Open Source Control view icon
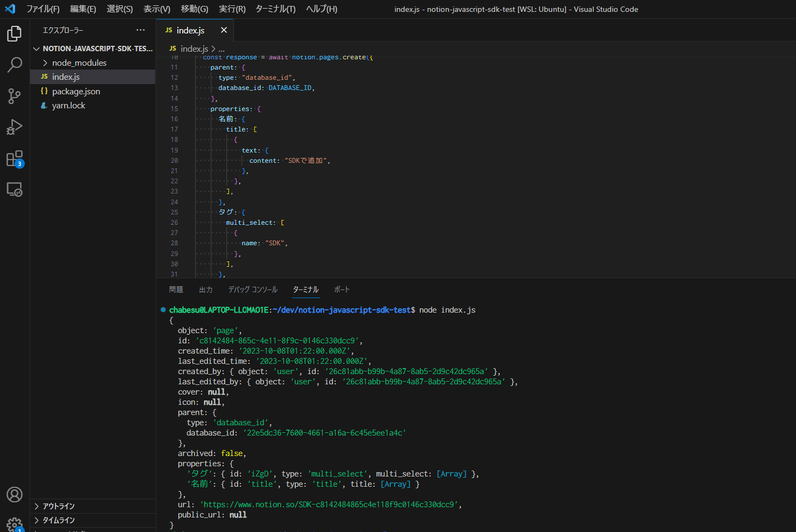The height and width of the screenshot is (532, 796). [15, 96]
